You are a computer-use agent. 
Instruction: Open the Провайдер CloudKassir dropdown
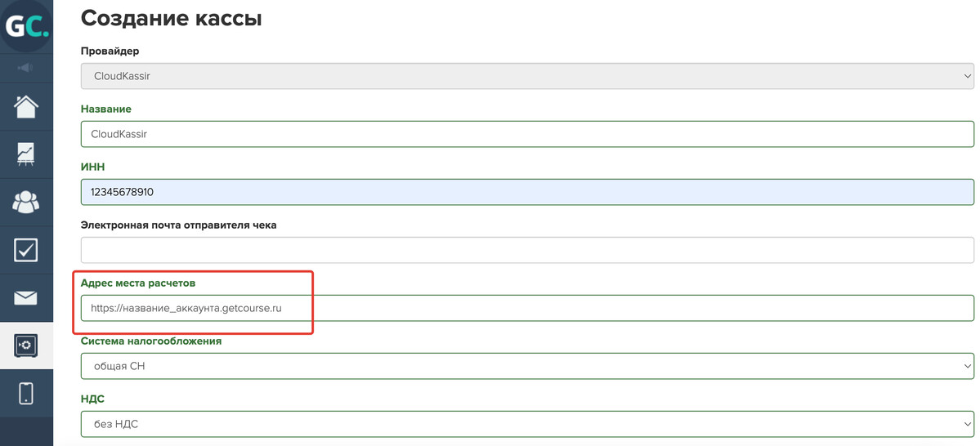click(x=527, y=76)
